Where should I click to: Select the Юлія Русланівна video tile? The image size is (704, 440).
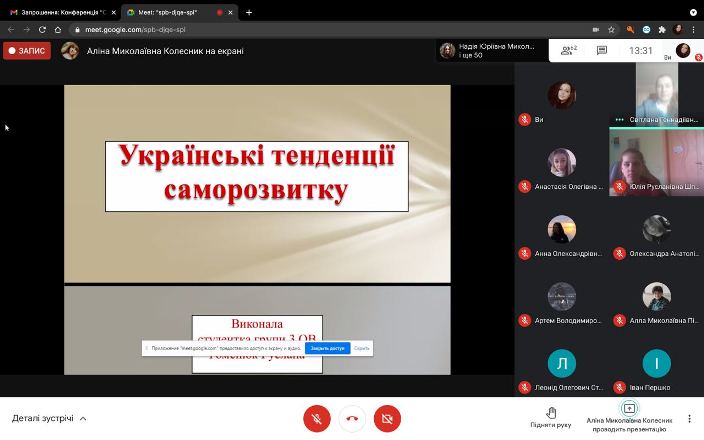pos(656,163)
